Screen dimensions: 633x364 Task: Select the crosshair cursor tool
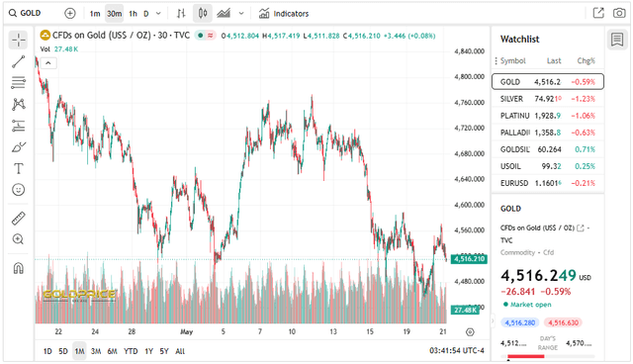tap(18, 40)
